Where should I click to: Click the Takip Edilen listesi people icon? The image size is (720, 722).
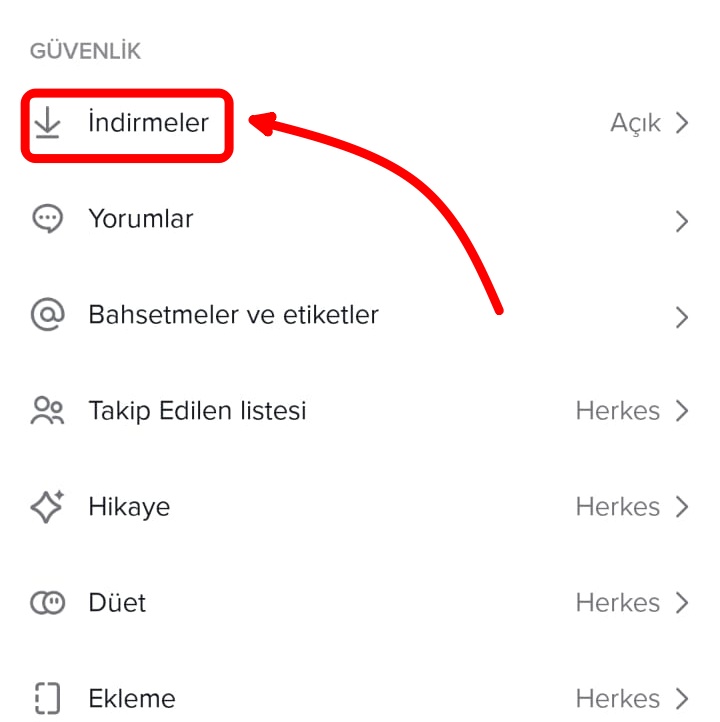point(47,411)
